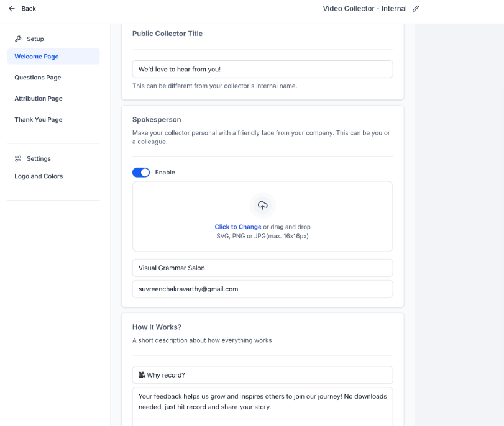Click the spokesperson email input field
The width and height of the screenshot is (504, 426).
pos(262,289)
